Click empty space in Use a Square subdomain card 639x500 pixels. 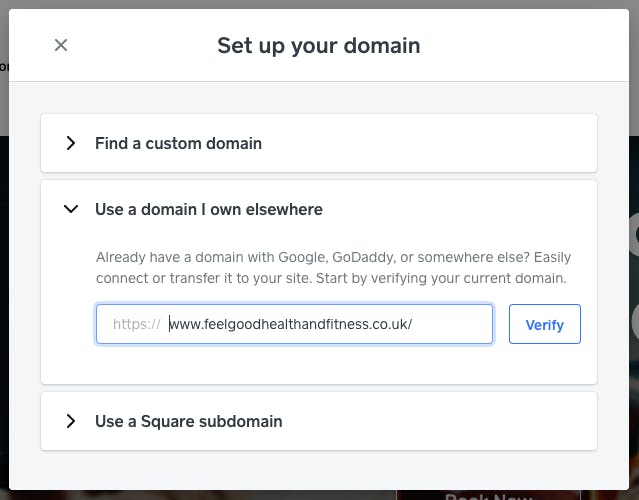tap(438, 421)
